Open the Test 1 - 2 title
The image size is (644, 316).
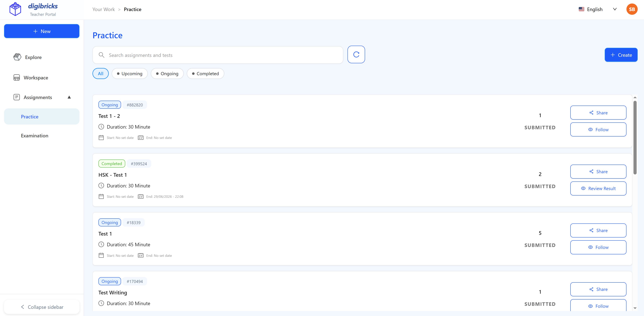[109, 116]
